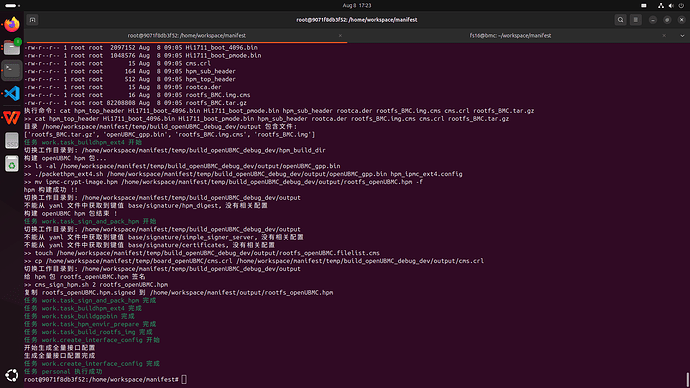Viewport: 690px width, 388px height.
Task: Click '构建 openUBMC hpm 包结束' line
Action: pyautogui.click(x=70, y=213)
